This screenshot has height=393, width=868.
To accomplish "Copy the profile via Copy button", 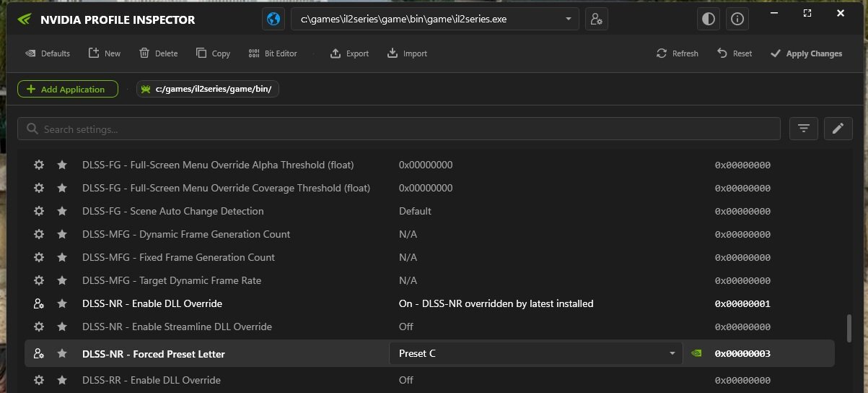I will 213,53.
